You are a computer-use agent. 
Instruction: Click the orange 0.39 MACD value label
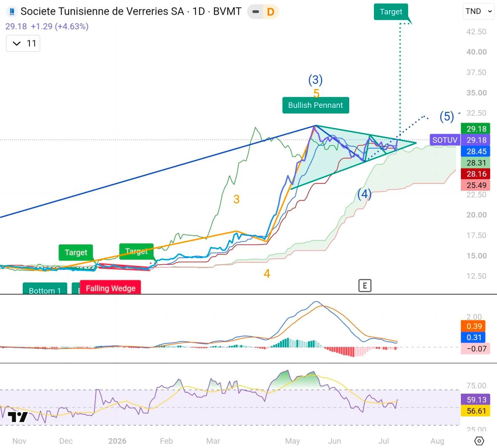pyautogui.click(x=474, y=326)
